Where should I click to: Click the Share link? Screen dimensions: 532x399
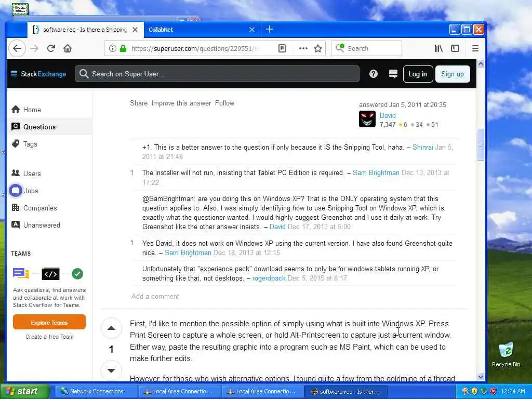[139, 103]
